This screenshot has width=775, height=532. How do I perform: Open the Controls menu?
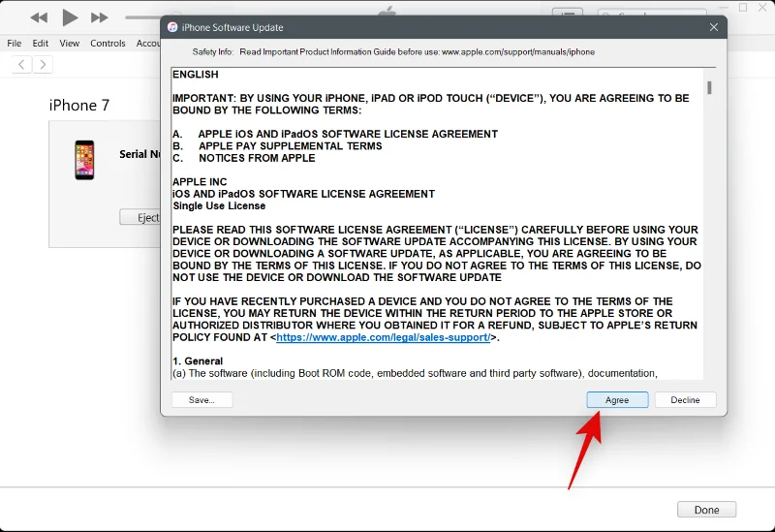pyautogui.click(x=108, y=44)
